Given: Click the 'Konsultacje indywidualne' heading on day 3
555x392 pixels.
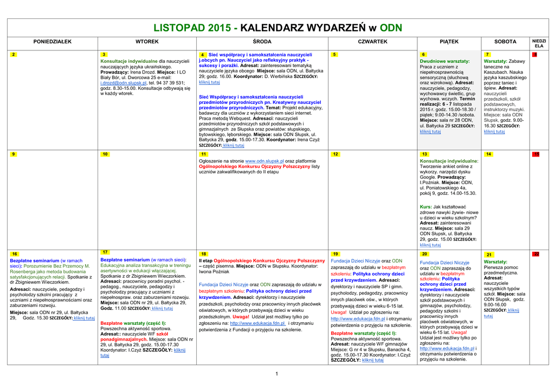Looking at the screenshot, I should 129,61.
